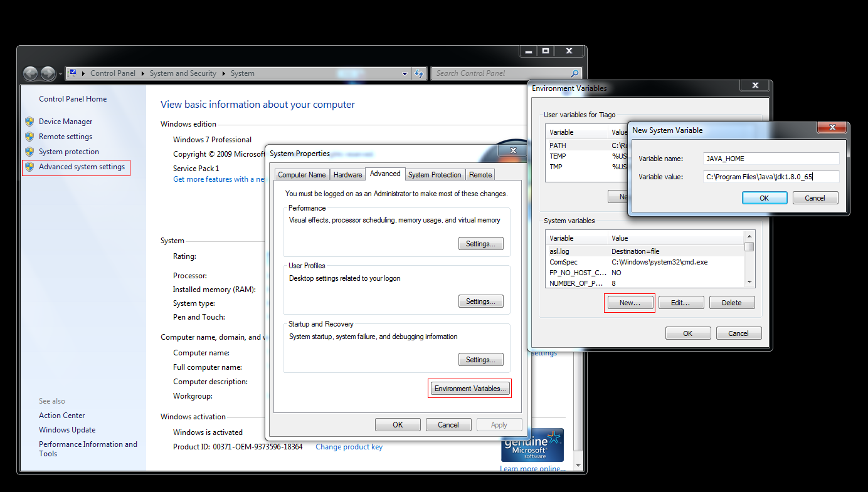Click Get more features with a new edition link
This screenshot has height=492, width=868.
[219, 179]
